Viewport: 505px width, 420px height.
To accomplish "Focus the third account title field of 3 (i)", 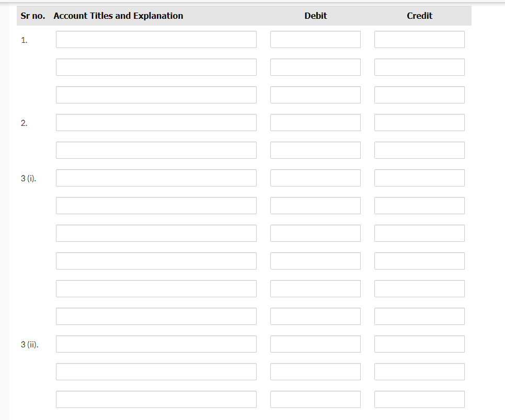I will click(x=156, y=234).
